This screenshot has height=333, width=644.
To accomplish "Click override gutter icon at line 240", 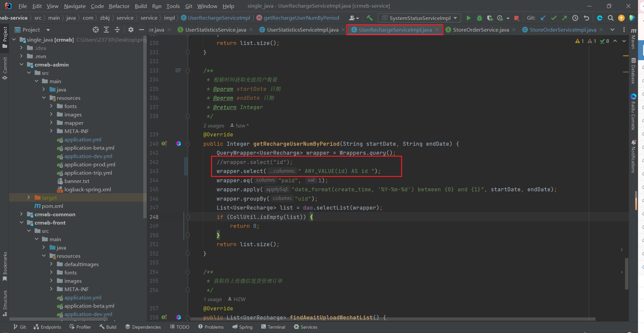I will [164, 144].
